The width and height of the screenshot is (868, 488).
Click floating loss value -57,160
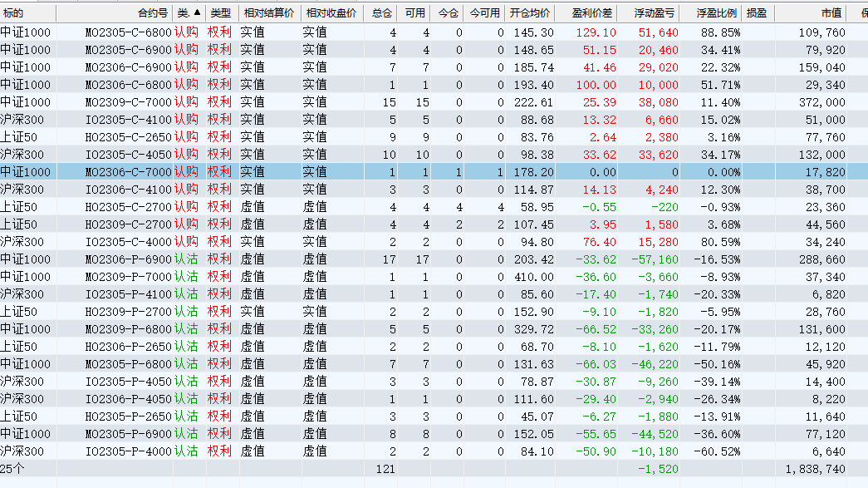tap(655, 259)
